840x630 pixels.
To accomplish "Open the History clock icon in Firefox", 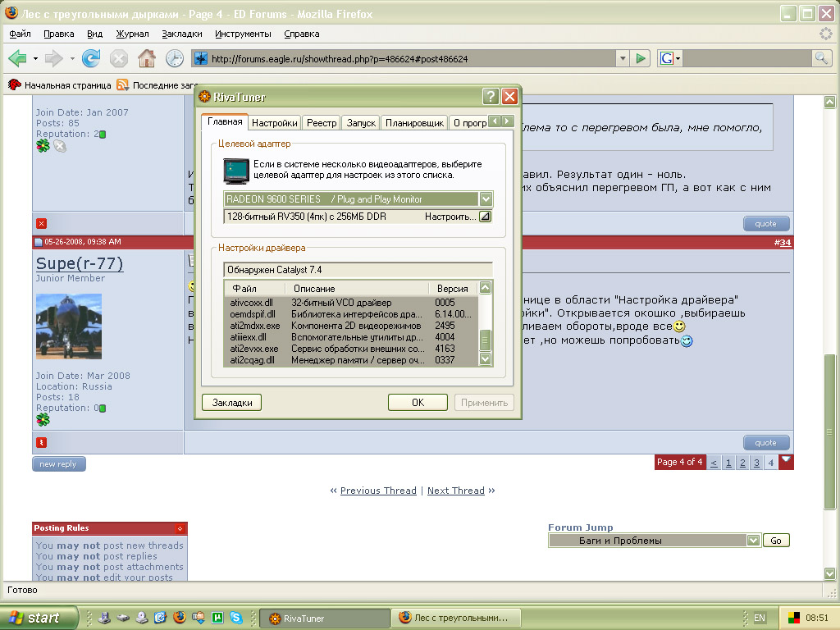I will click(175, 58).
